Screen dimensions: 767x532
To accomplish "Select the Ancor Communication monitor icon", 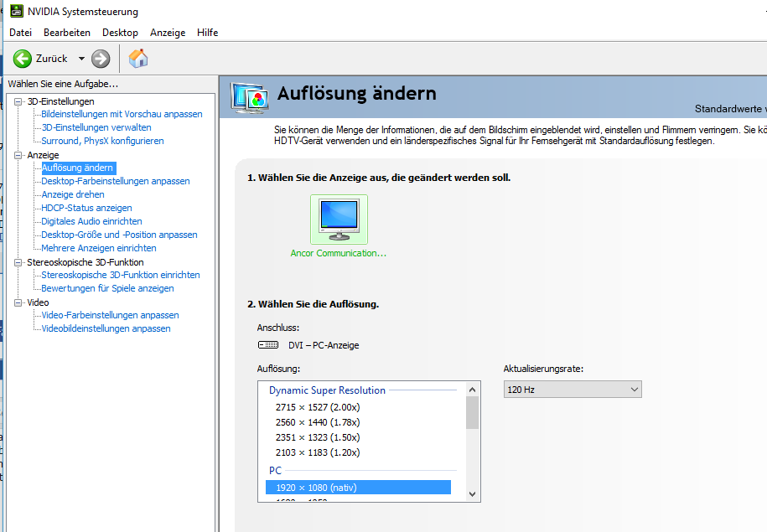I will click(339, 219).
